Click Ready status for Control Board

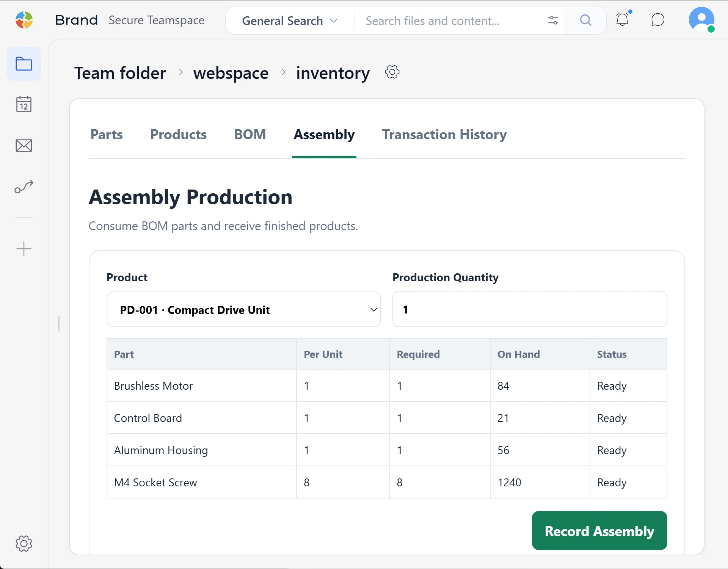tap(612, 418)
